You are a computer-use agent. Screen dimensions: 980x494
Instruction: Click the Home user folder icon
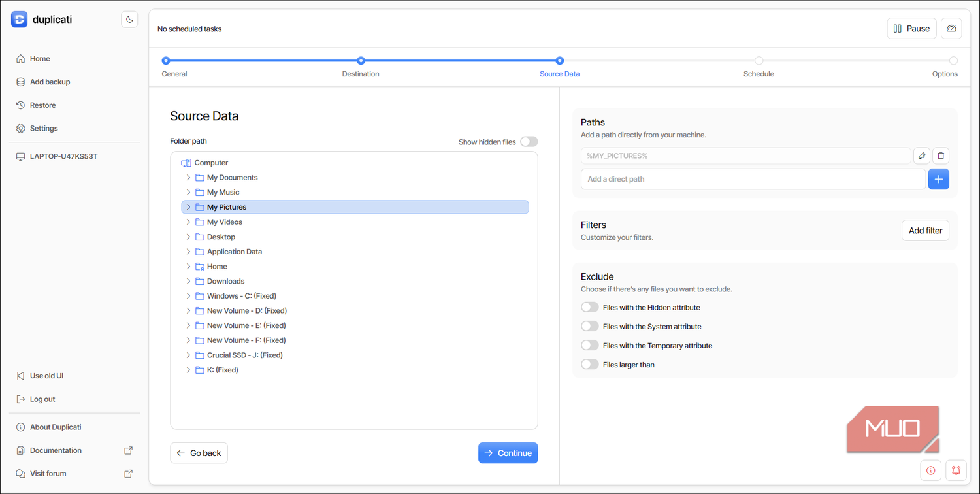(200, 267)
